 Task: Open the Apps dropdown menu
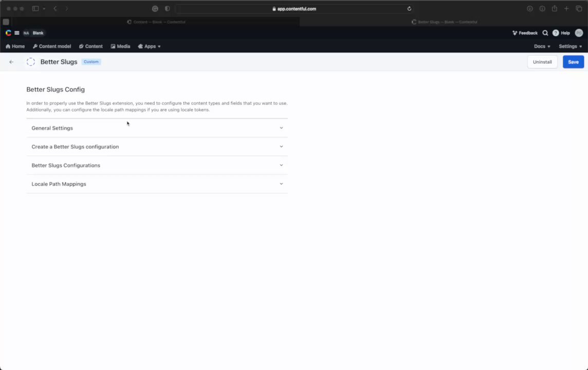(149, 46)
